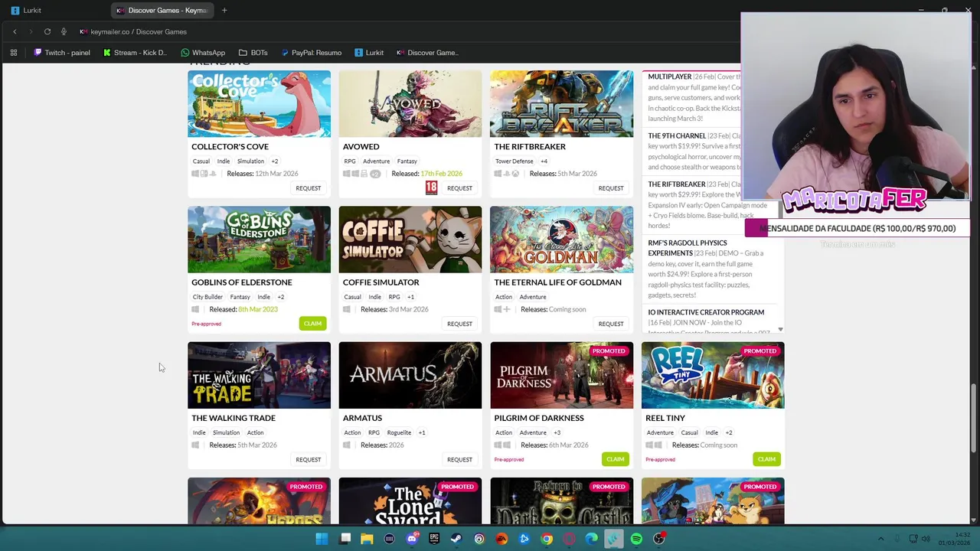Request a key for The Riftbreaker
This screenshot has width=980, height=551.
coord(611,188)
